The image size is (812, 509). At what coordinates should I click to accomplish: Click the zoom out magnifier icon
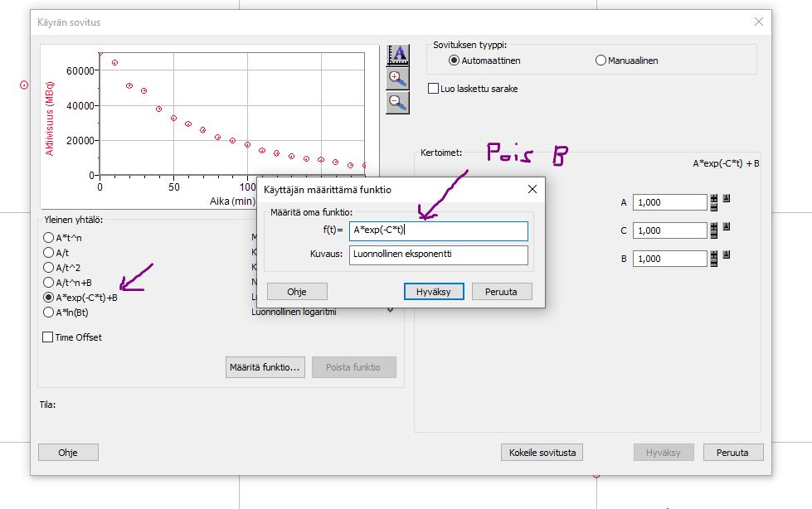point(398,102)
